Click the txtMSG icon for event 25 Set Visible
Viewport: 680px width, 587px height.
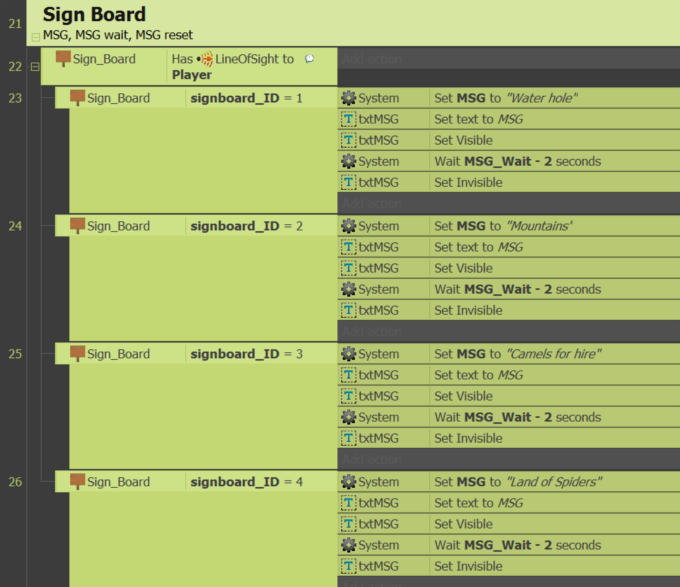click(348, 396)
